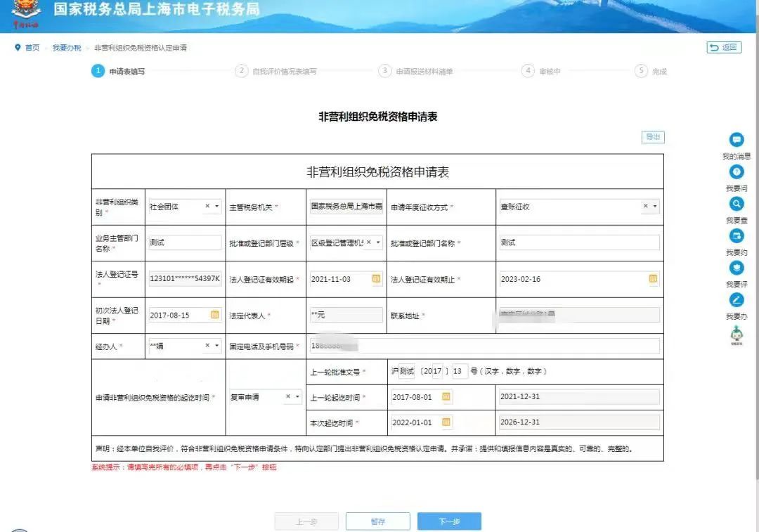The height and width of the screenshot is (532, 759).
Task: Open calendar for 上一轮起讫时间 start date
Action: [446, 396]
